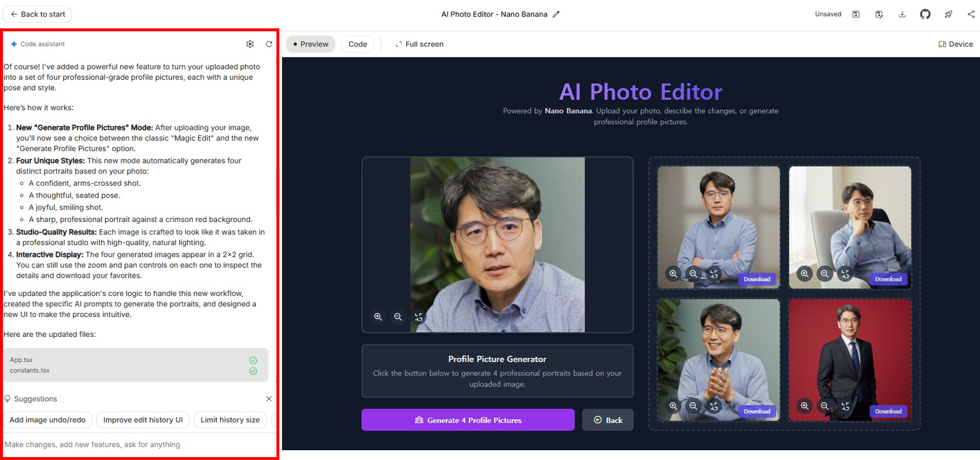980x460 pixels.
Task: Open Full screen view
Action: (419, 44)
